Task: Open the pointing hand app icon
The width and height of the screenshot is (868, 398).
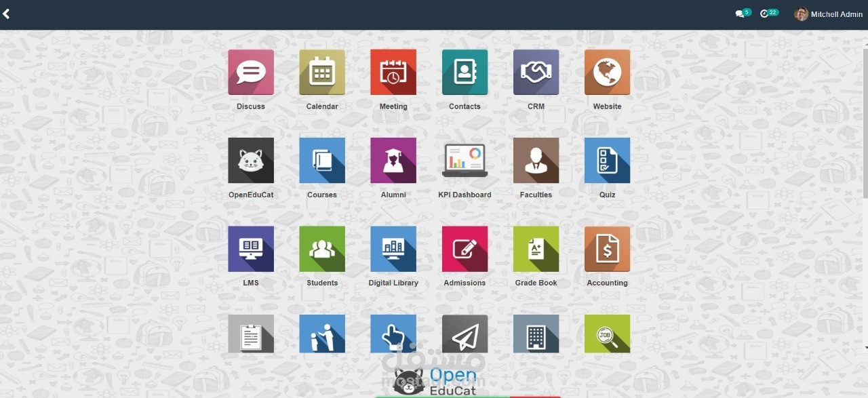Action: tap(393, 334)
